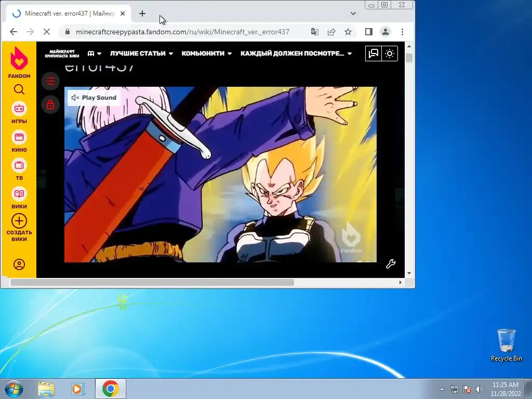Click the Dragon Ball video player

coord(220,175)
